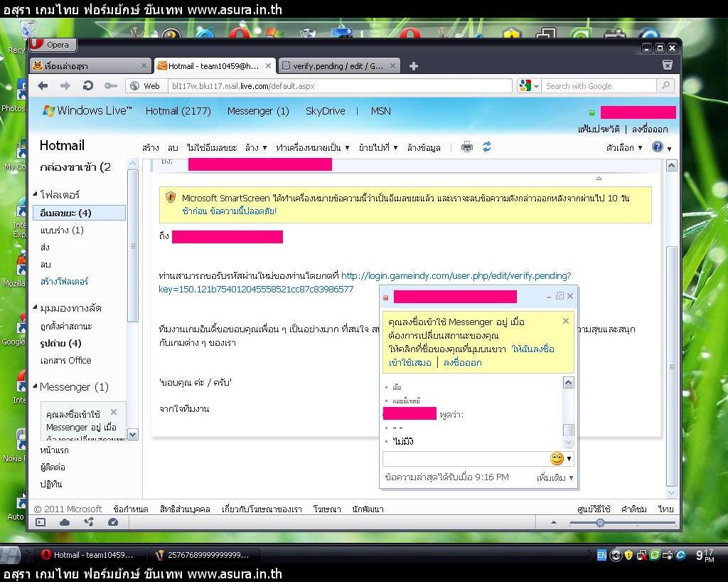Open the search engine dropdown beside Google icon

click(x=536, y=86)
